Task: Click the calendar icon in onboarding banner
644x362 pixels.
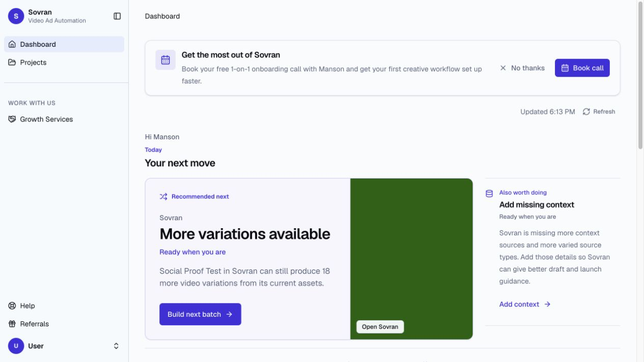Action: point(165,60)
